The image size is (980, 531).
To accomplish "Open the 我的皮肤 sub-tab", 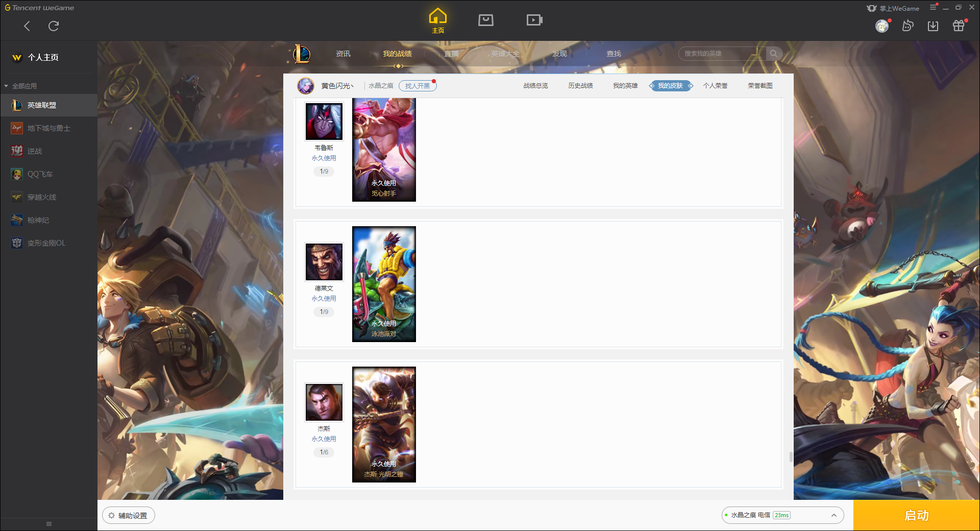I will 671,86.
